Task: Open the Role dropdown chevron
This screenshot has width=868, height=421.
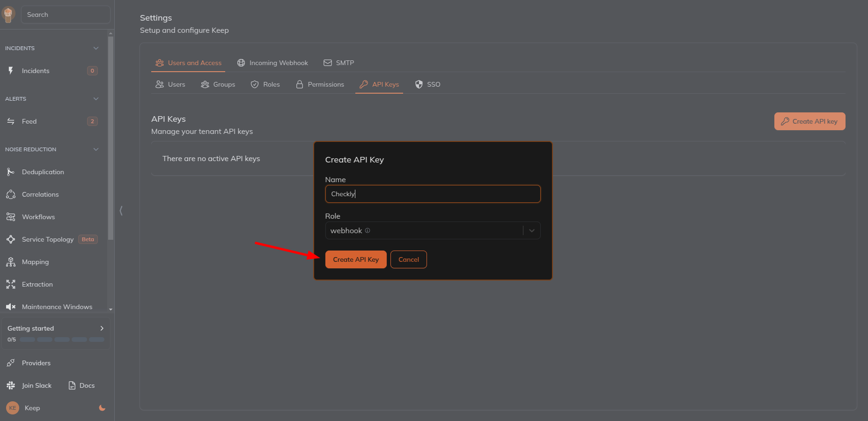Action: click(532, 230)
